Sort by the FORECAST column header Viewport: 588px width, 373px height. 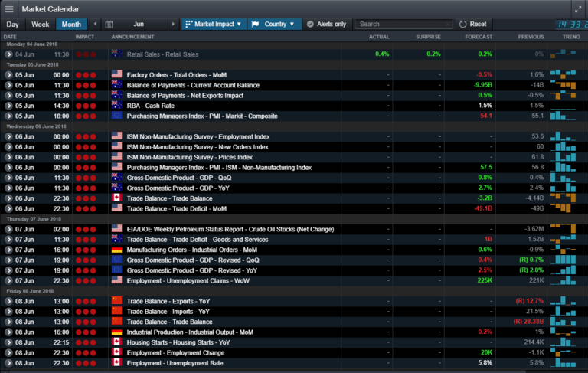tap(479, 37)
